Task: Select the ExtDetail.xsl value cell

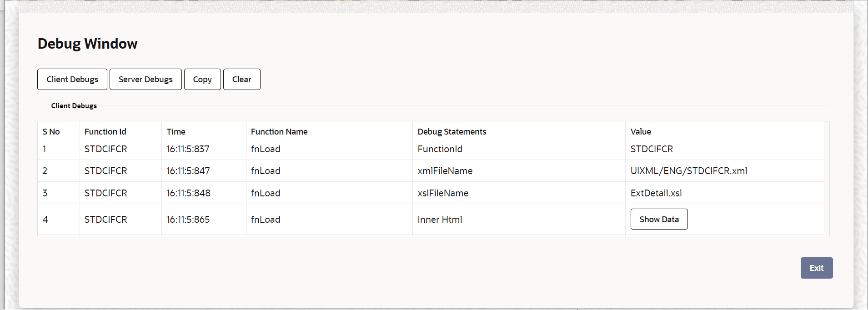Action: 656,193
